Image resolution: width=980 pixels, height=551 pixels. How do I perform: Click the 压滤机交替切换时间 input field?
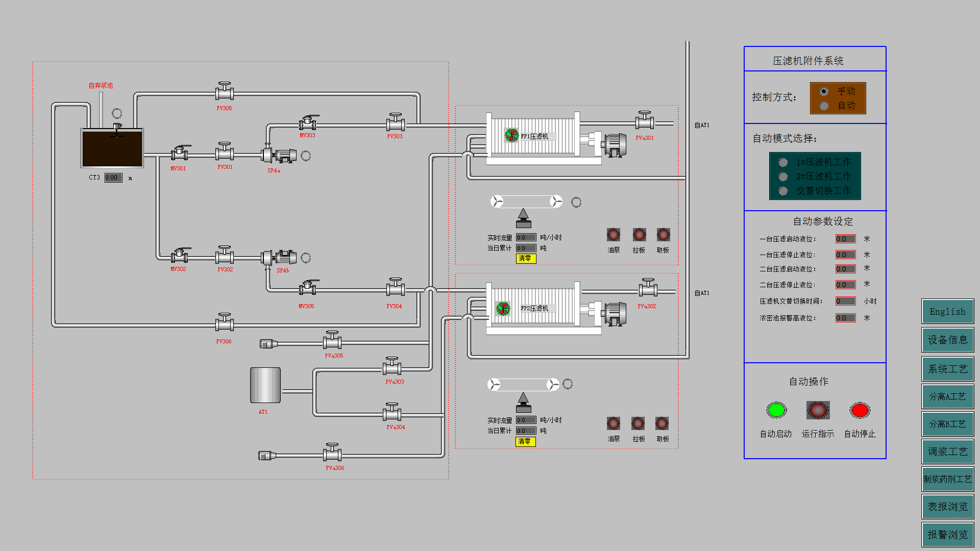pyautogui.click(x=845, y=301)
